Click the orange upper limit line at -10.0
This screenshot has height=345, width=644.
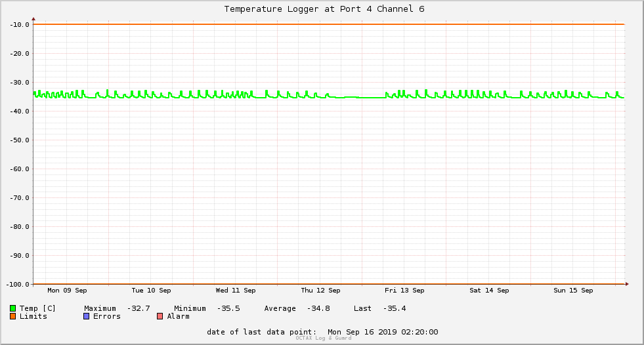[329, 24]
